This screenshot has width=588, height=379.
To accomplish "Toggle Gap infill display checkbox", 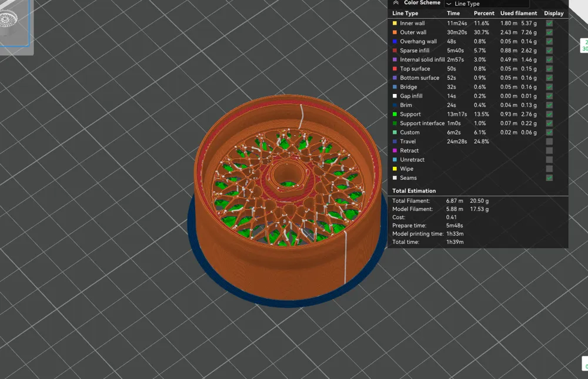I will 549,96.
